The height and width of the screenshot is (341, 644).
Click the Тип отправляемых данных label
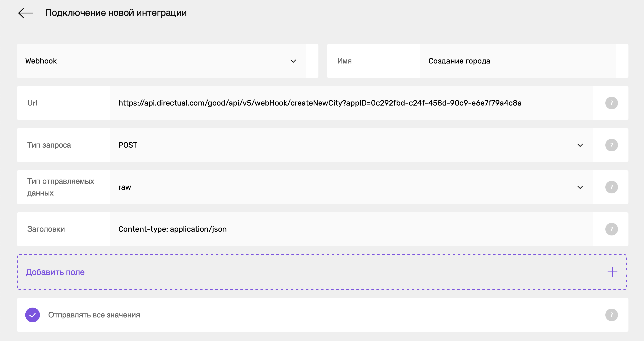(60, 187)
